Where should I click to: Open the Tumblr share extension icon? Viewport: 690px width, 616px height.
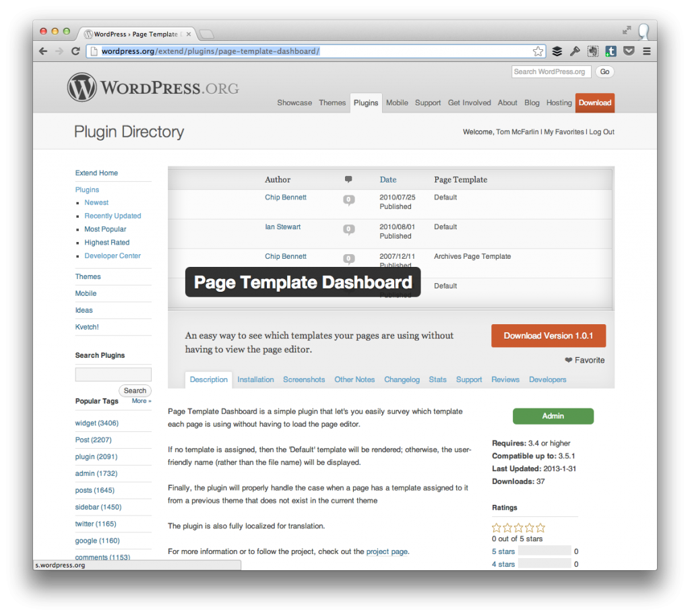(610, 51)
